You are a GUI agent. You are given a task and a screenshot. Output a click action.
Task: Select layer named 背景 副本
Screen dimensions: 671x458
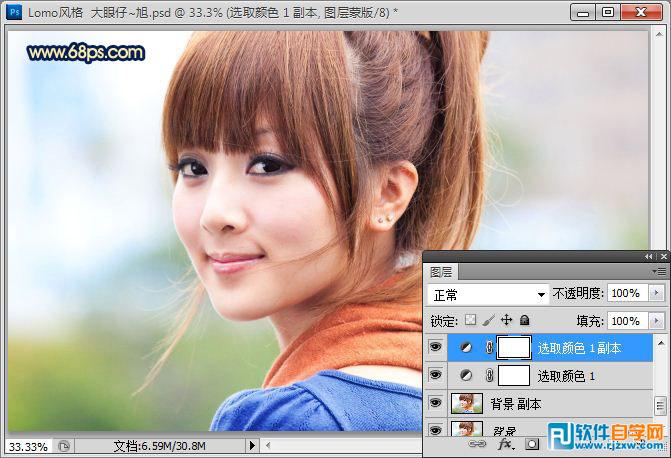516,404
